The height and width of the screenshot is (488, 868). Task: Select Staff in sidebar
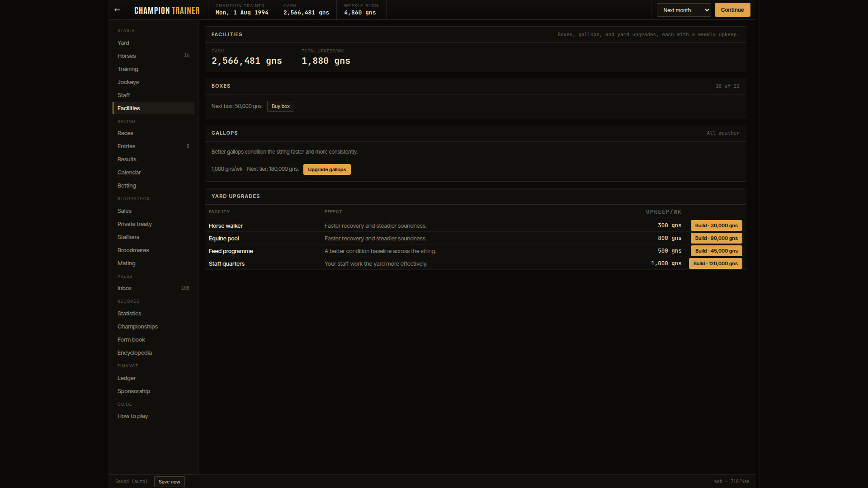[x=154, y=95]
